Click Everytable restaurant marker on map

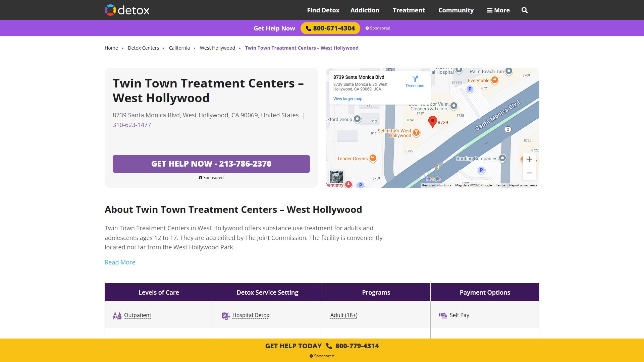click(494, 80)
